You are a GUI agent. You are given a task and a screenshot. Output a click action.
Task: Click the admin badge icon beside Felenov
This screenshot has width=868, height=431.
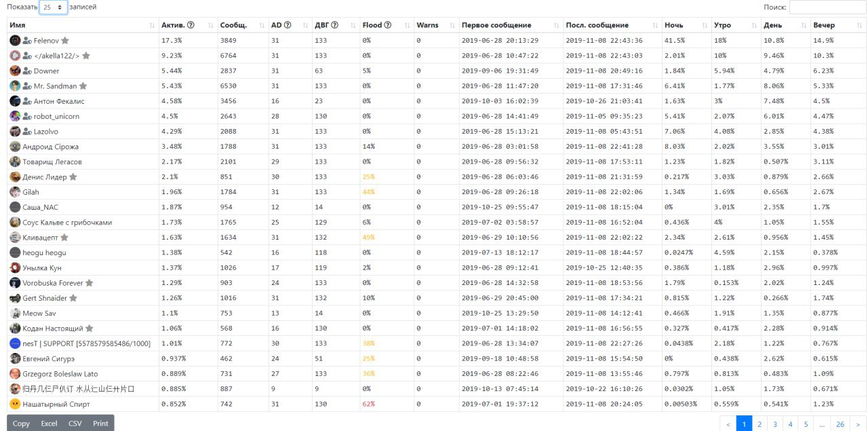(27, 41)
